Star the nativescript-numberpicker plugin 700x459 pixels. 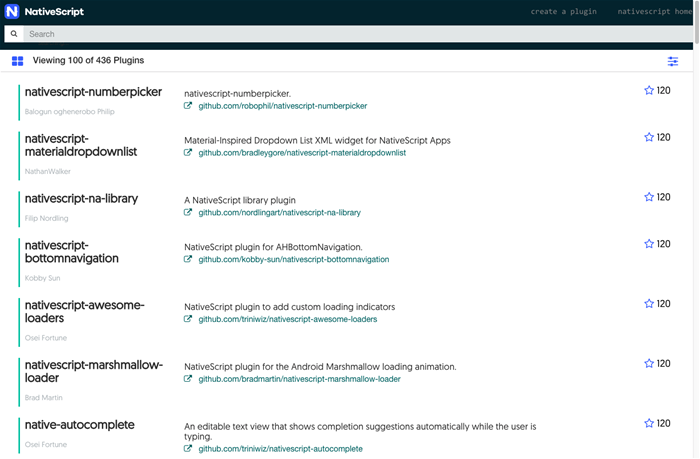[x=649, y=91]
